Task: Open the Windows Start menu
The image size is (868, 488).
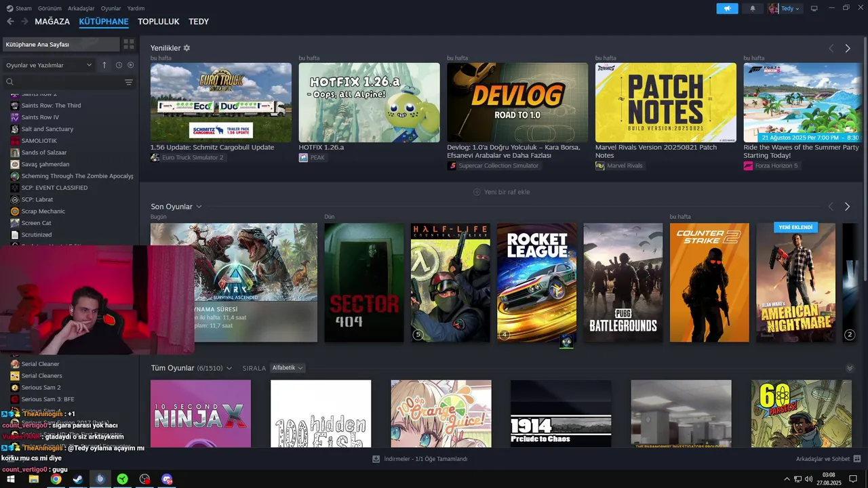Action: coord(11,479)
